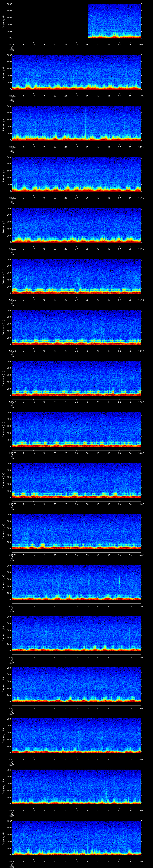Viewport: 153px width, 868px height.
Task: Click the 14:19:00 time axis label
Action: [12, 555]
